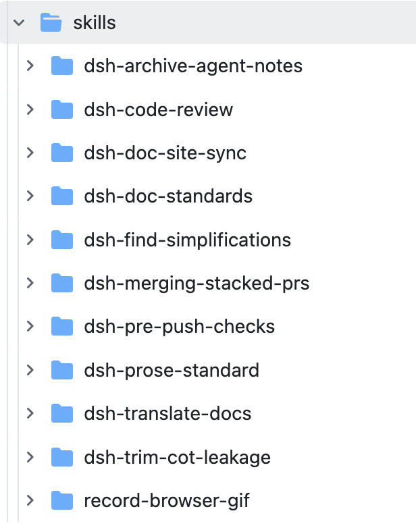Click the dsh-prose-standard folder icon
This screenshot has width=416, height=532.
tap(62, 370)
